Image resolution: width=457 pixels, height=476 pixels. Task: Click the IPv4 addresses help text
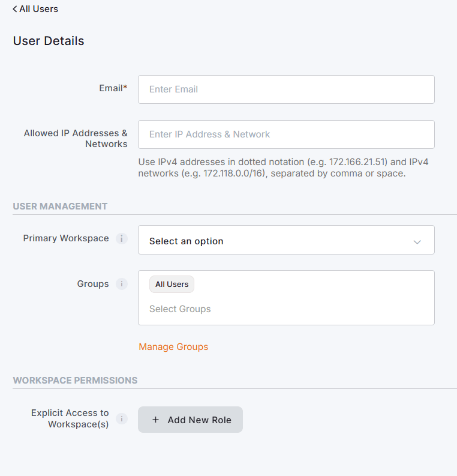pyautogui.click(x=283, y=167)
